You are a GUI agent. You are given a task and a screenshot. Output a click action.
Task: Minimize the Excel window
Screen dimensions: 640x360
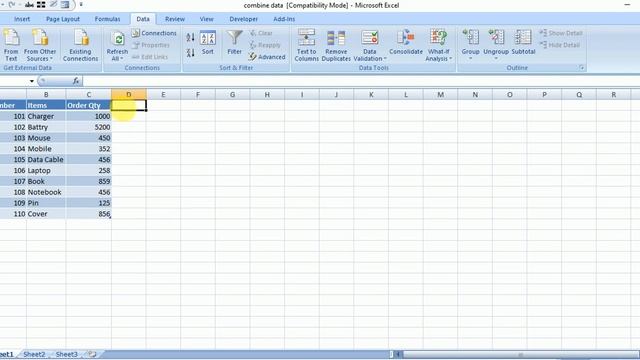(x=627, y=4)
